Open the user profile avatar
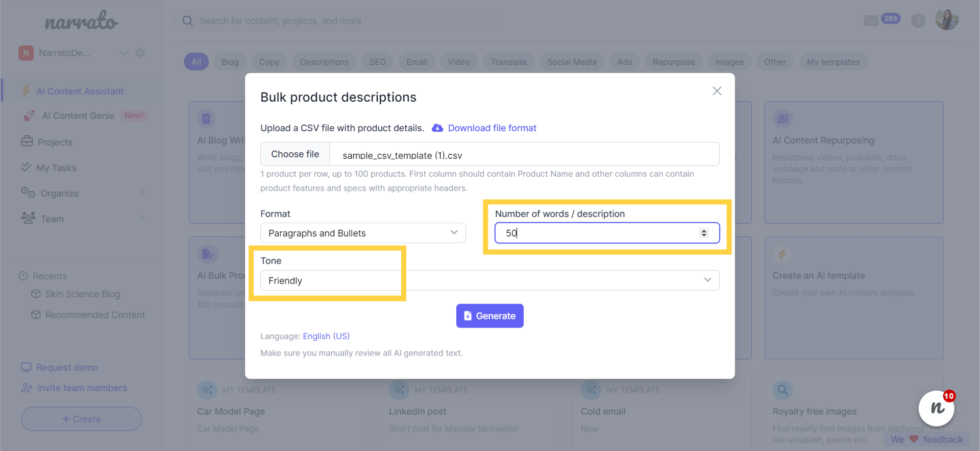980x451 pixels. 947,20
